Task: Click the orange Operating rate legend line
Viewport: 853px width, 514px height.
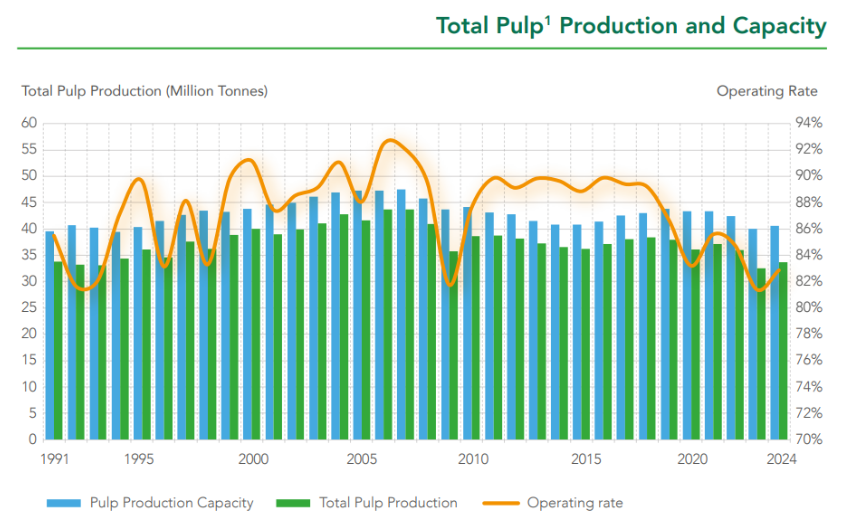Action: (500, 503)
